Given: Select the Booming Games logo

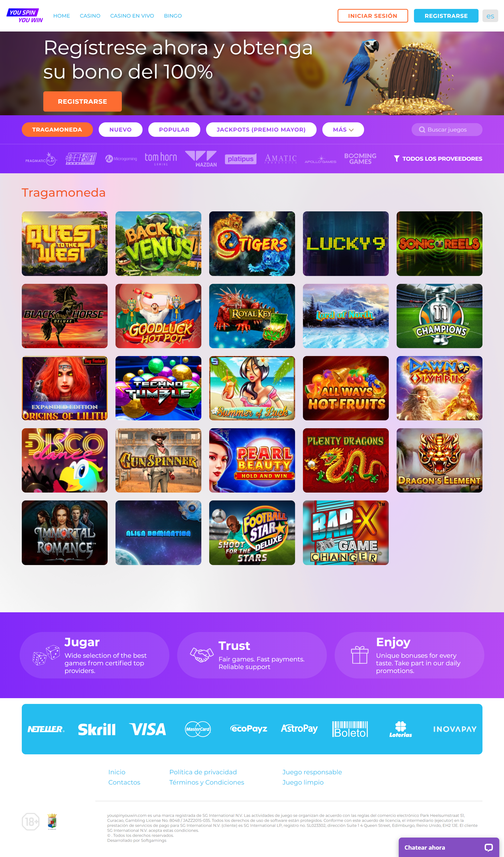Looking at the screenshot, I should pos(360,159).
